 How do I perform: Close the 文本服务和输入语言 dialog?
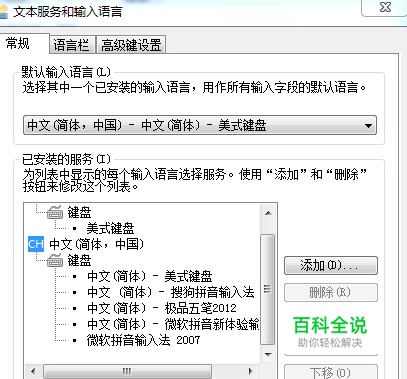pos(386,7)
